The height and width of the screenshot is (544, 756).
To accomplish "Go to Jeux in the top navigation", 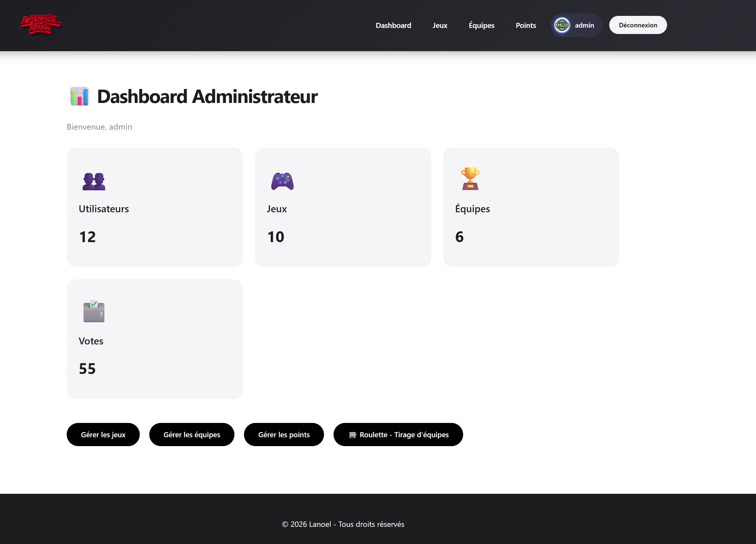I will point(440,25).
